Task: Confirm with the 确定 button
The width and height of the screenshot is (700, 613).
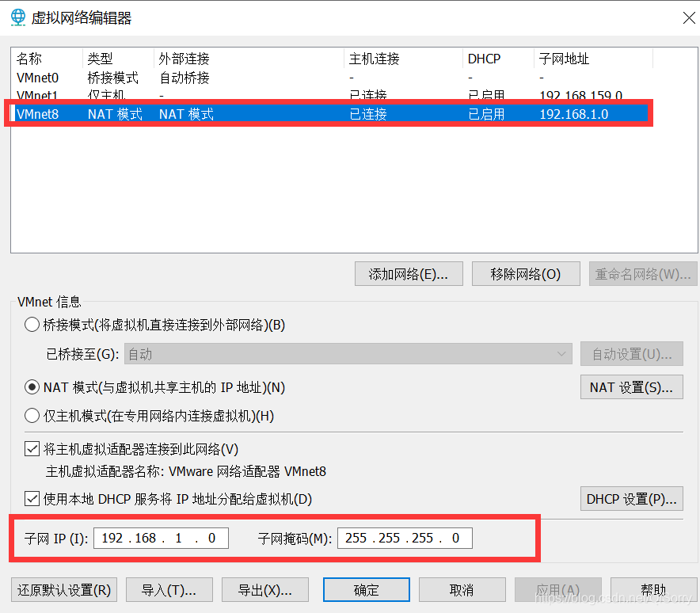Action: point(367,590)
